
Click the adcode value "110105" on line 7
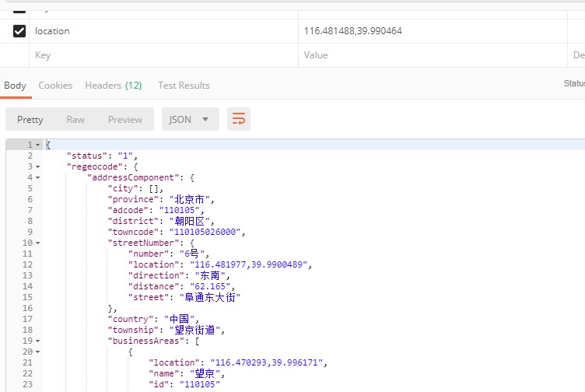point(180,210)
